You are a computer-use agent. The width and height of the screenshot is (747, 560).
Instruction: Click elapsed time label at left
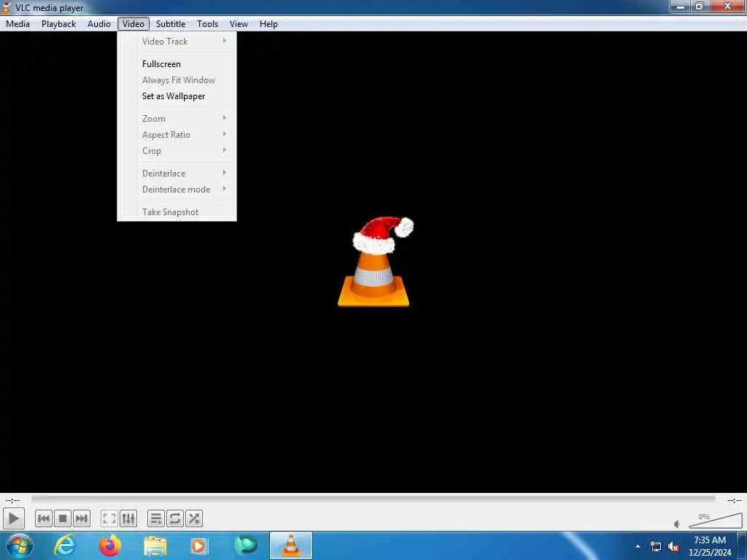pos(13,500)
